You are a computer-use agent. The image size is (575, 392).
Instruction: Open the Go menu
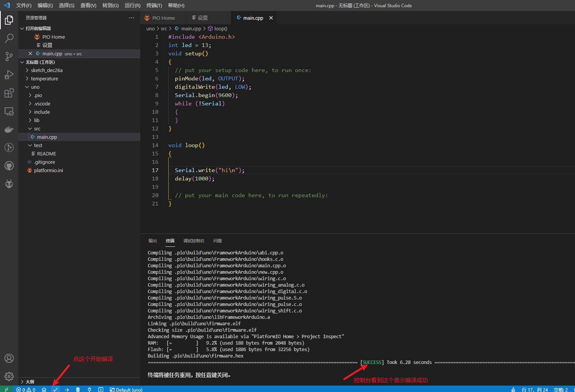110,5
